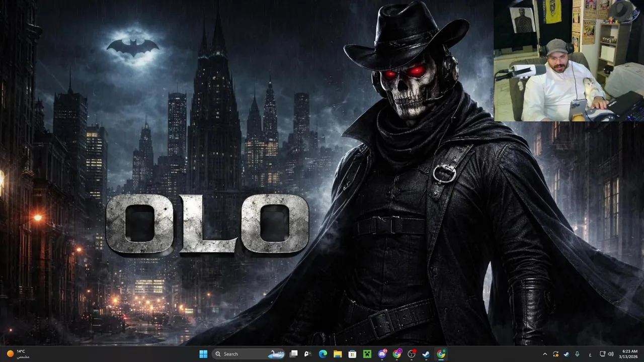The image size is (644, 362).
Task: Open Microsoft Edge from the taskbar
Action: tap(323, 354)
